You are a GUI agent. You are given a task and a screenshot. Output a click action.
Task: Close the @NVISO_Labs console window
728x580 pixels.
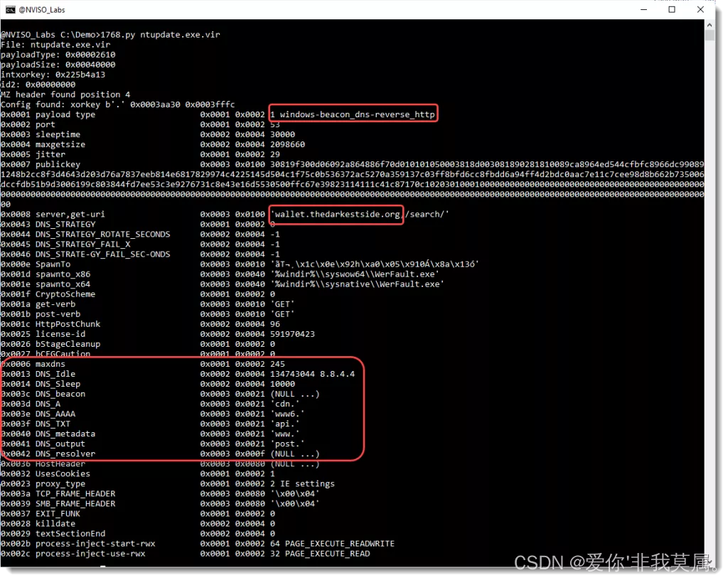[700, 10]
